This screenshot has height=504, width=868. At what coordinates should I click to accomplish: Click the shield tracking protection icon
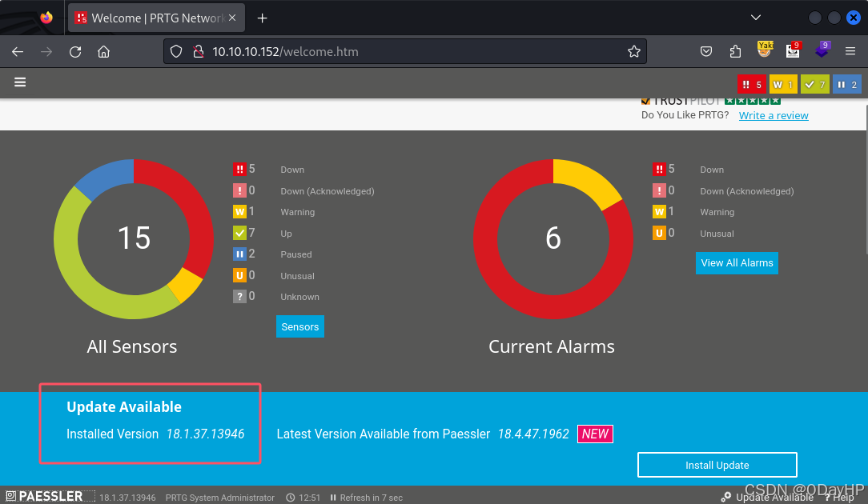[176, 51]
